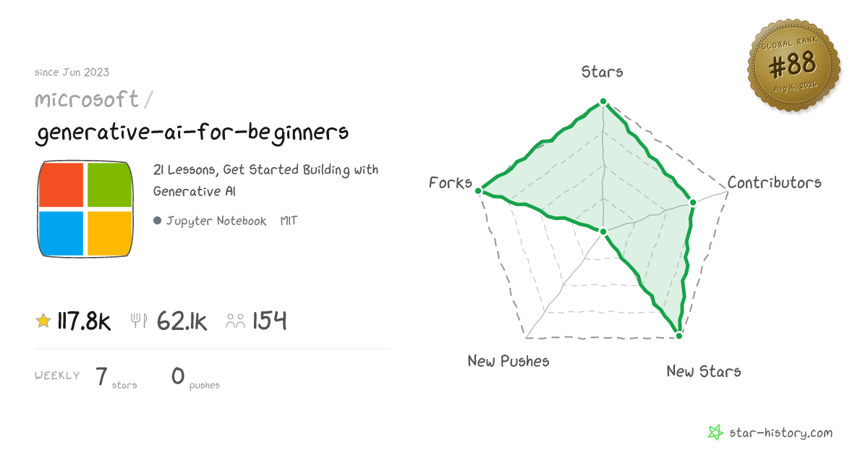
Task: Click the gray Jupyter Notebook language dot
Action: tap(157, 221)
